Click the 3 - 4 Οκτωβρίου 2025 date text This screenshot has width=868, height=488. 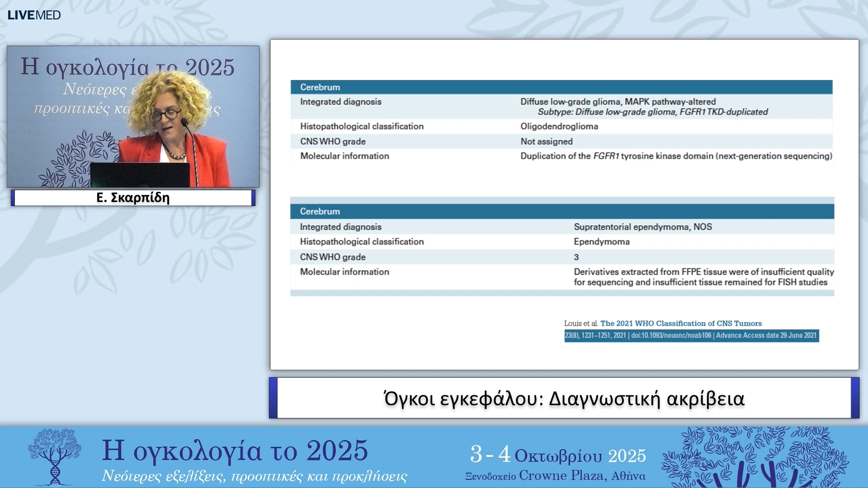[x=557, y=455]
